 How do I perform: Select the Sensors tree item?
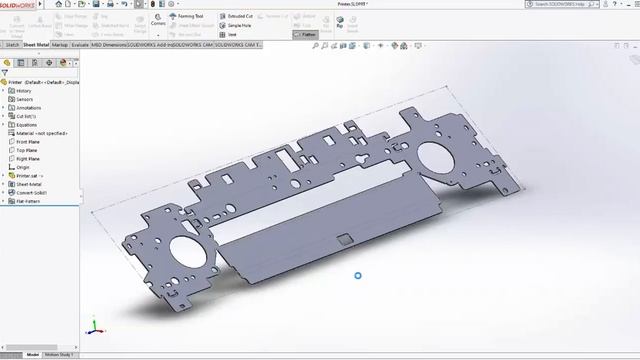tap(24, 99)
